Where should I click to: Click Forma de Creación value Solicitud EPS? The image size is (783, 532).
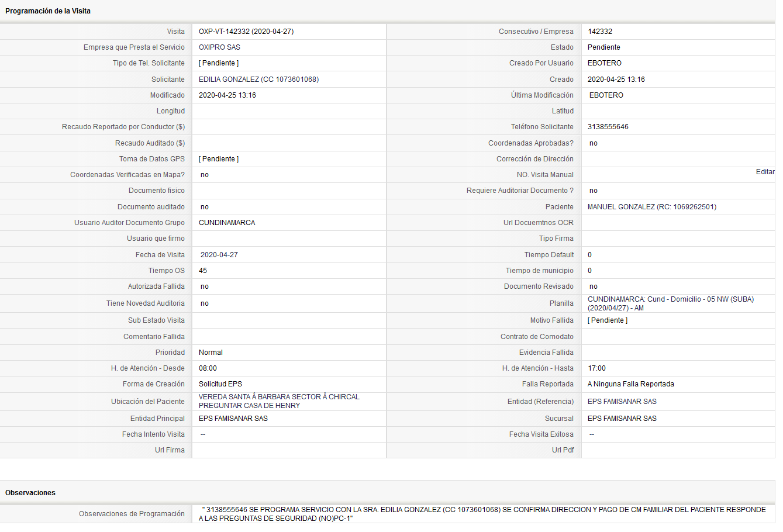tap(220, 384)
